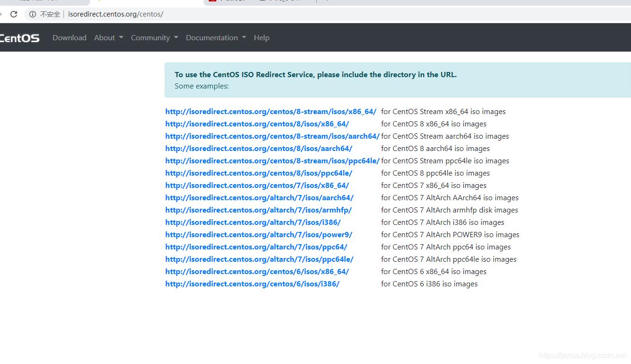Open the altarch/7/isos/ppc64 link
Viewport: 631px width, 364px height.
(256, 247)
